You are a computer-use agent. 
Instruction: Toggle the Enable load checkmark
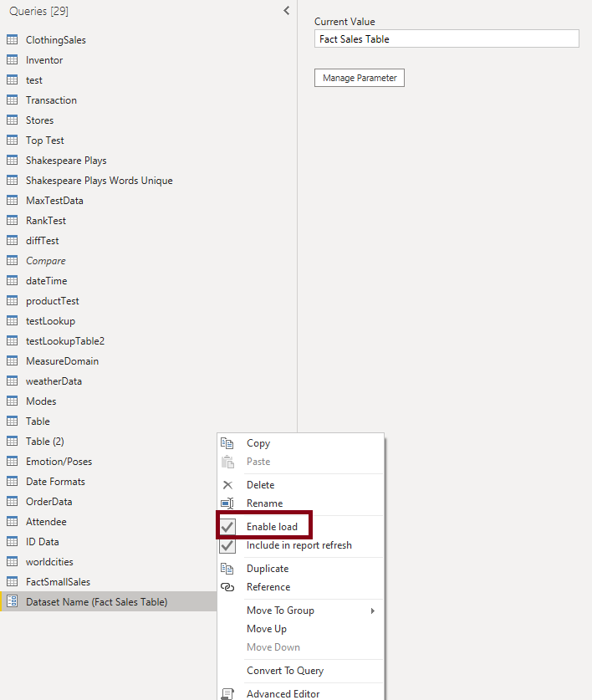(x=227, y=527)
